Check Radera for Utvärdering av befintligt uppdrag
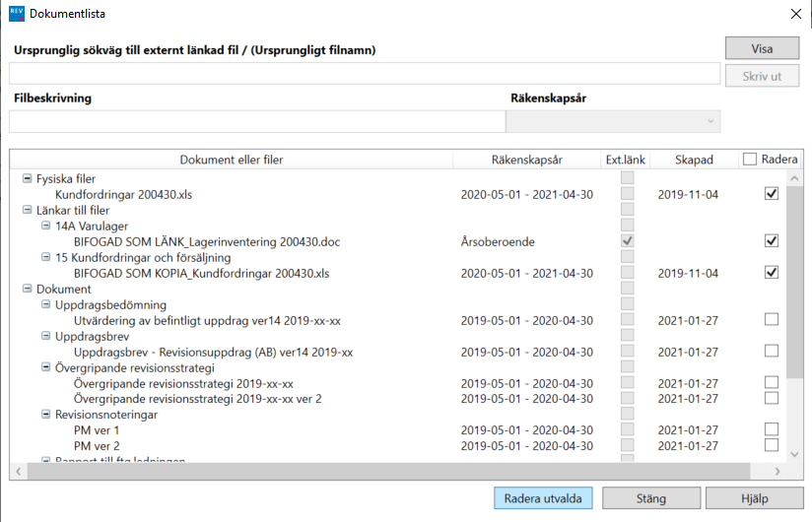812x522 pixels. click(771, 319)
